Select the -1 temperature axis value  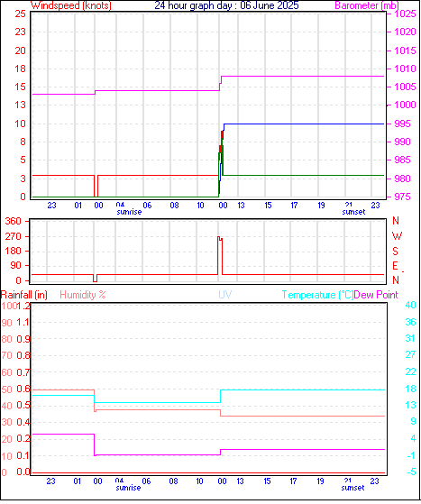pos(411,456)
